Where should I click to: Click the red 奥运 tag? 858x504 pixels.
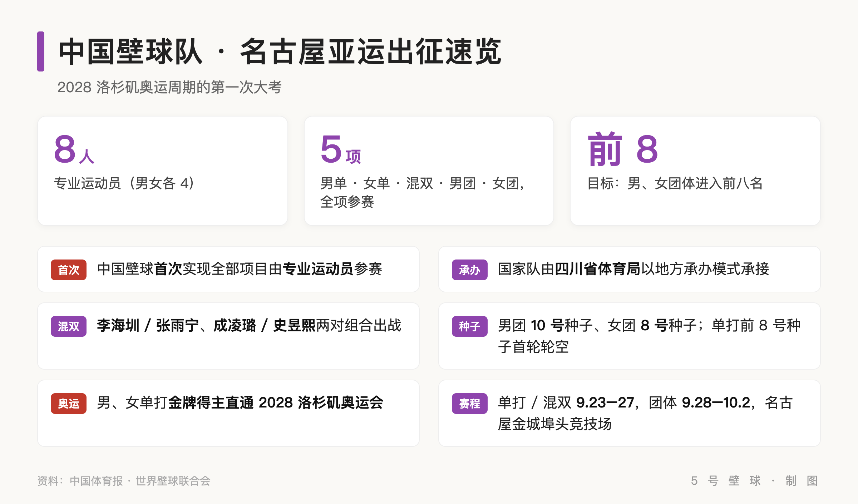click(x=69, y=403)
